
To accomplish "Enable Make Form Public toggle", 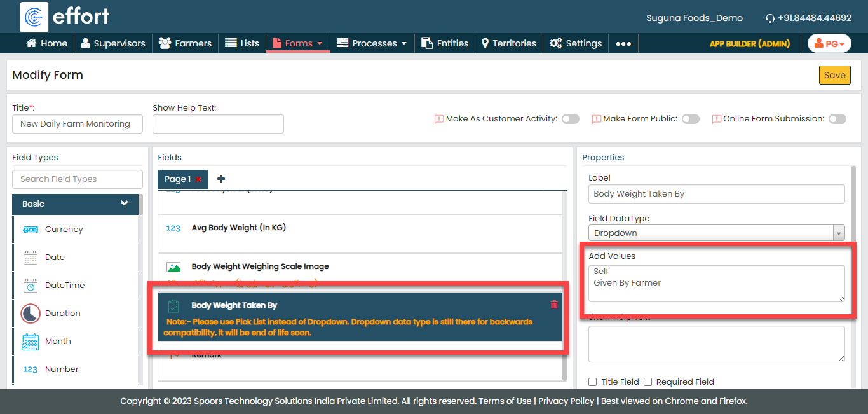I will 690,119.
